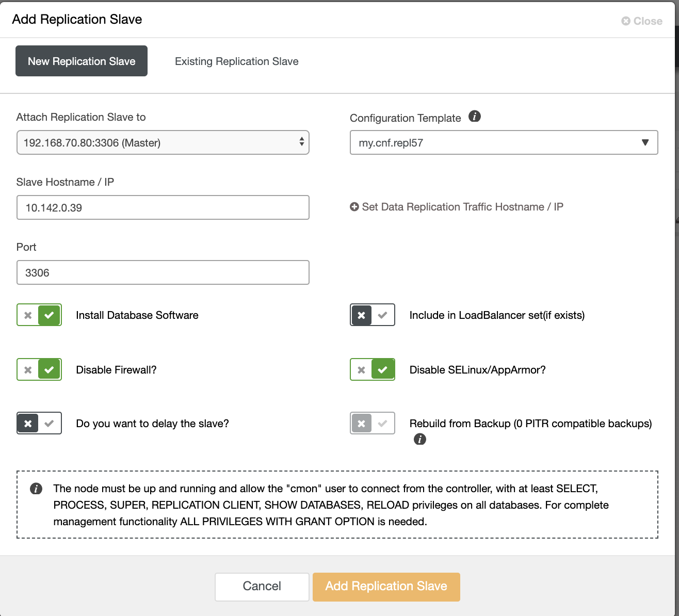Image resolution: width=679 pixels, height=616 pixels.
Task: Toggle Rebuild from Backup switch
Action: [373, 423]
